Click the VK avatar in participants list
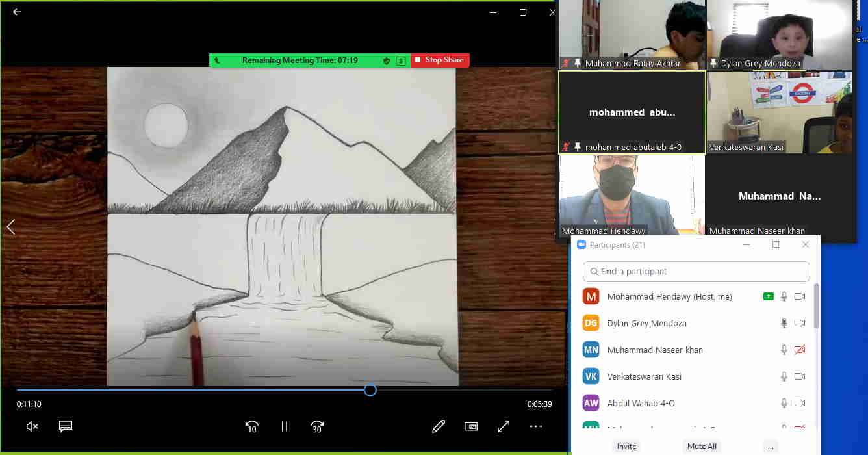 coord(591,376)
